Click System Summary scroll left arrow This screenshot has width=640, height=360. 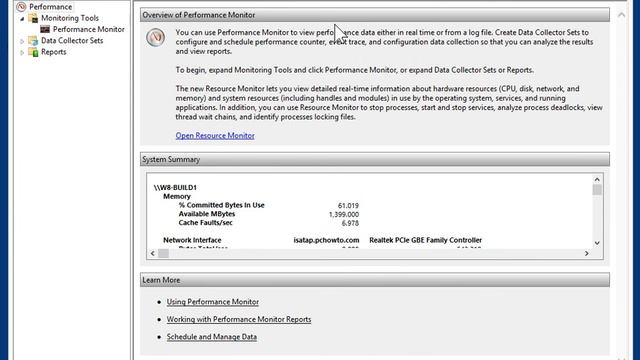[x=153, y=253]
